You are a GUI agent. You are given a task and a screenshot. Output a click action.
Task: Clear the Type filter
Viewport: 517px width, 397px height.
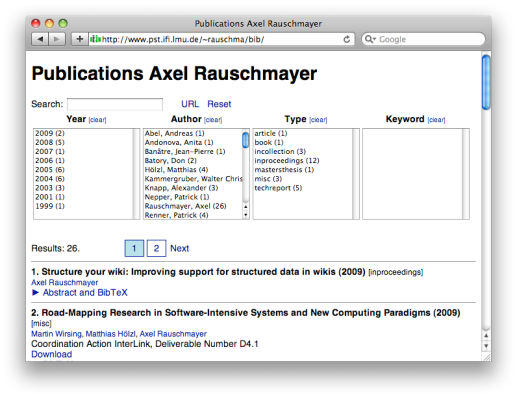[x=318, y=120]
